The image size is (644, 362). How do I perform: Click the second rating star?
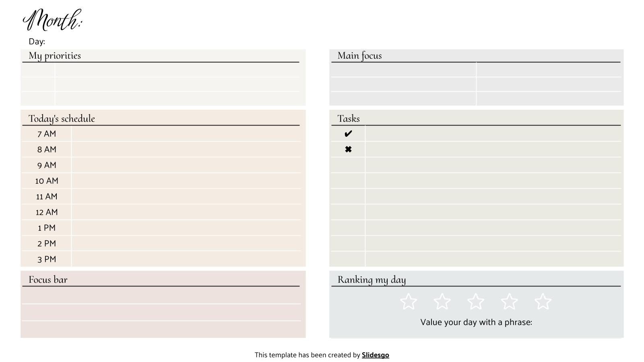(442, 302)
